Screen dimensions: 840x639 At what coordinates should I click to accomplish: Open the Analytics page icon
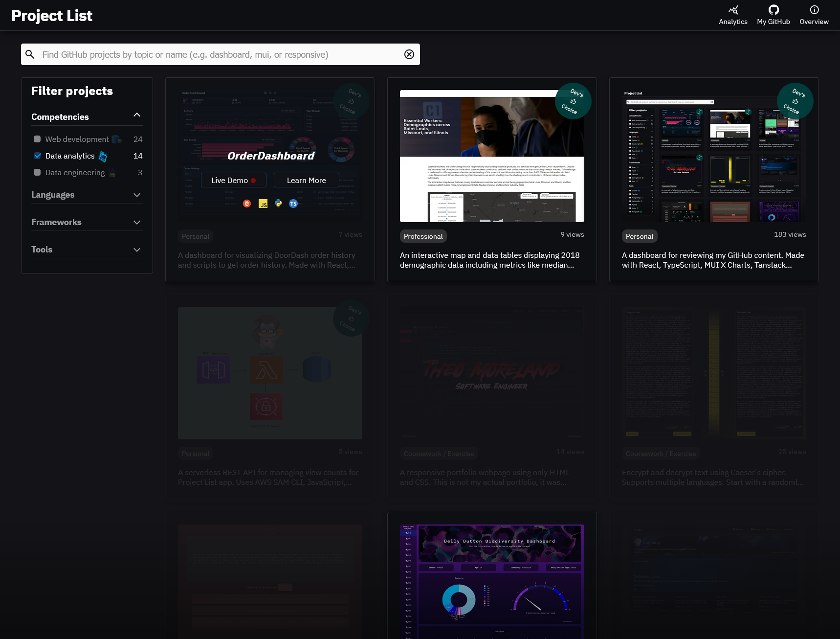click(x=733, y=10)
